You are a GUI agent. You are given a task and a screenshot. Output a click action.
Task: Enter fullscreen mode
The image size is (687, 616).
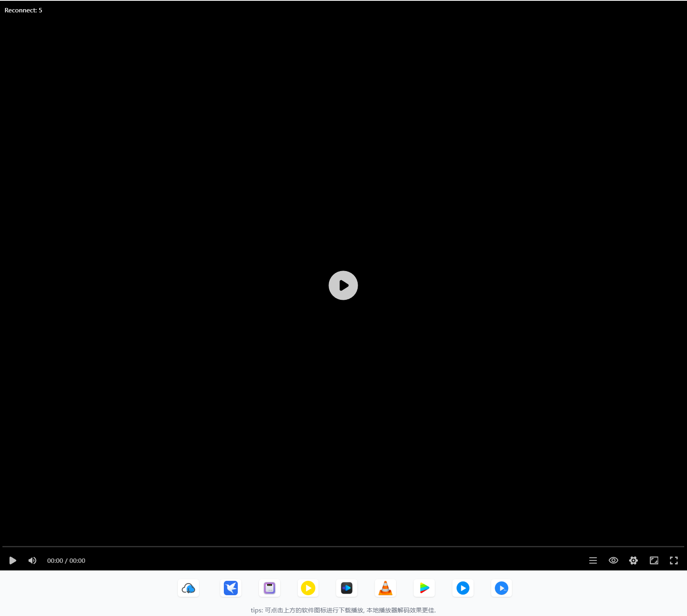click(x=674, y=560)
